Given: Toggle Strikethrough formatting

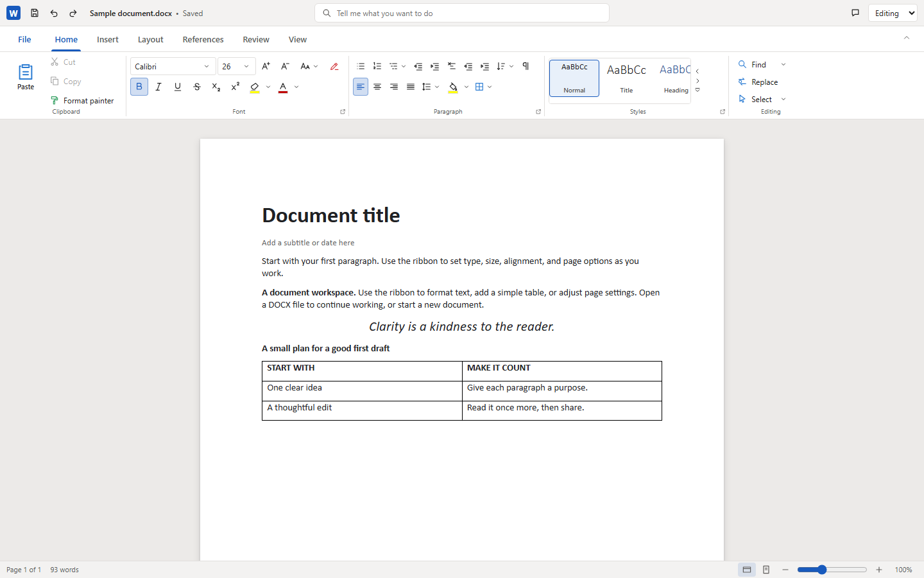Looking at the screenshot, I should (x=197, y=87).
